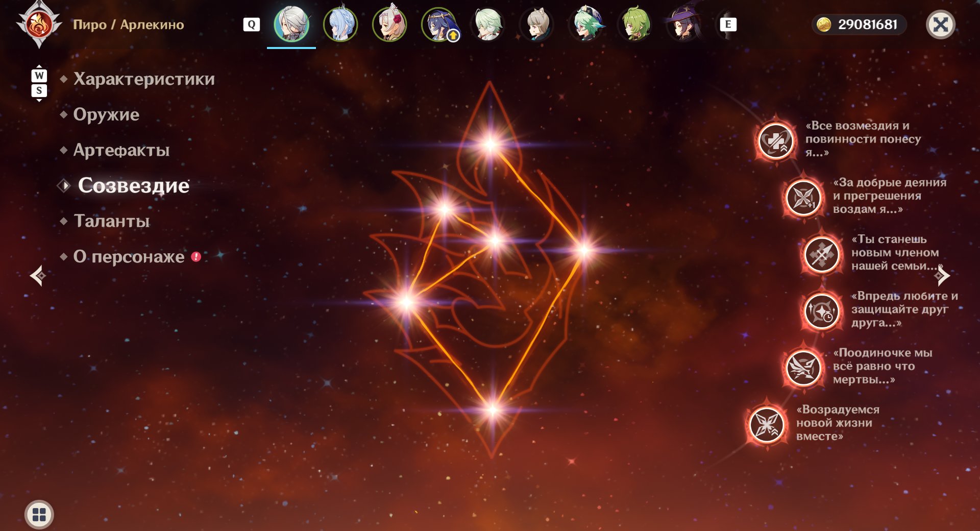This screenshot has width=980, height=531.
Task: Open constellation icon «Впредь любите и защищайте друг друга»
Action: (x=821, y=310)
